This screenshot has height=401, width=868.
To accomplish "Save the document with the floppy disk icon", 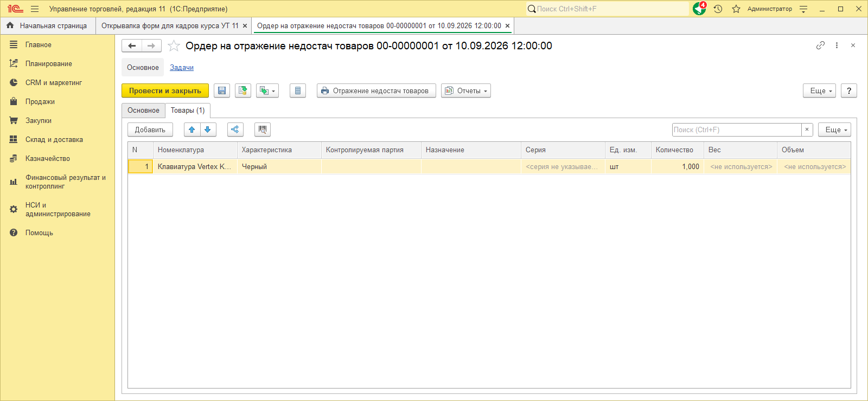I will click(x=222, y=91).
